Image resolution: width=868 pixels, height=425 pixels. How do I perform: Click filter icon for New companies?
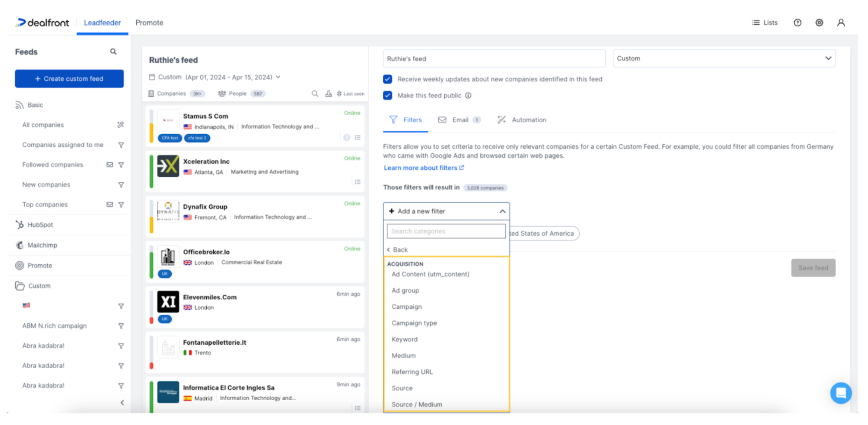click(121, 185)
